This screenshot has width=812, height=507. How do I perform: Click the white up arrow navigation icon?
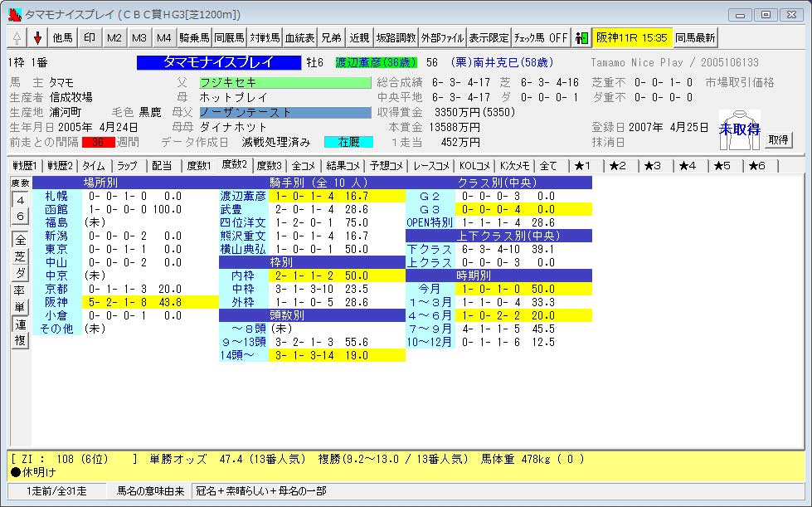[17, 38]
